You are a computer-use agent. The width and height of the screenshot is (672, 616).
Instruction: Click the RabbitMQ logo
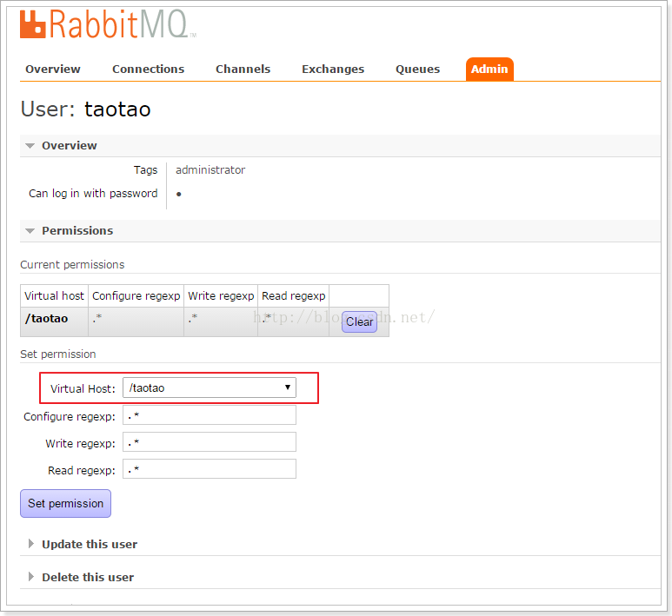point(108,25)
